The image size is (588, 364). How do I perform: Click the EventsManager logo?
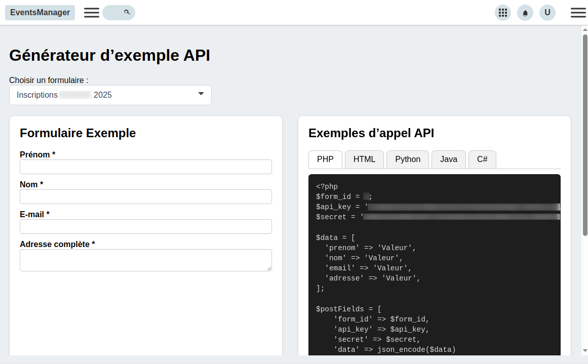click(x=40, y=13)
